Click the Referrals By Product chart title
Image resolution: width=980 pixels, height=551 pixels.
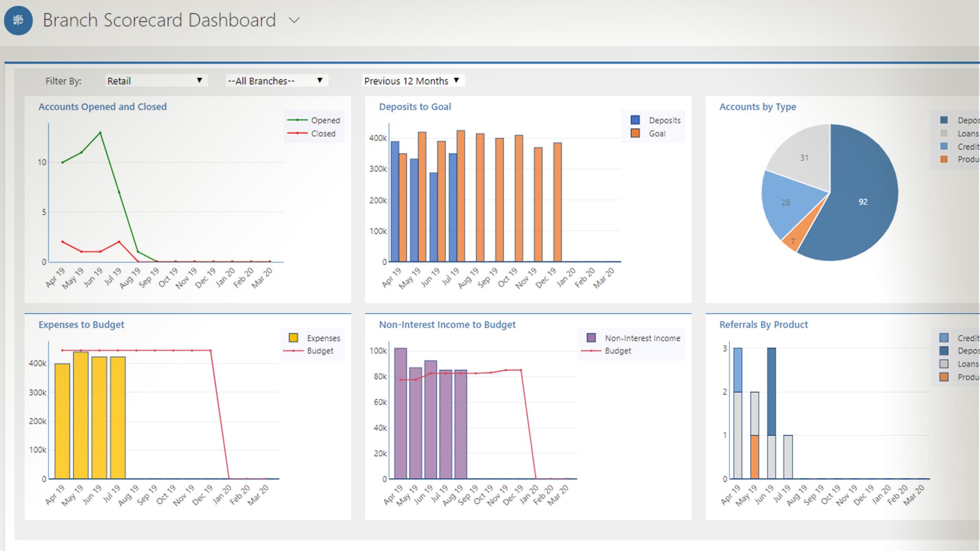tap(763, 324)
